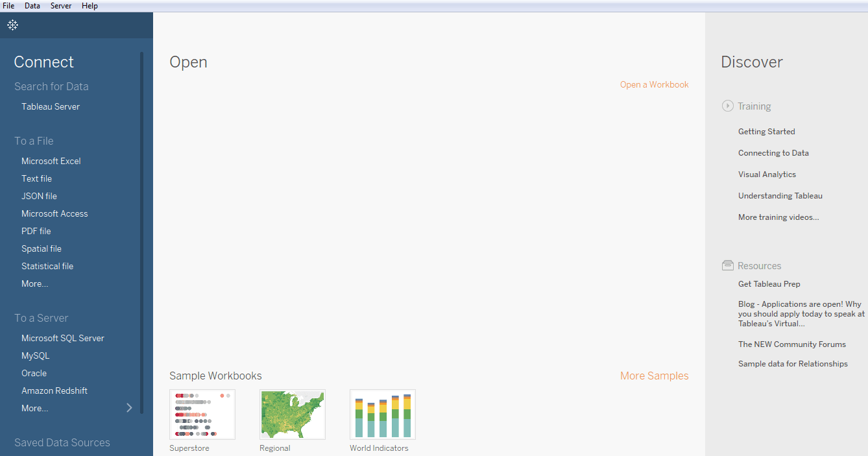Connect to Microsoft SQL Server
The image size is (868, 456).
click(x=62, y=337)
